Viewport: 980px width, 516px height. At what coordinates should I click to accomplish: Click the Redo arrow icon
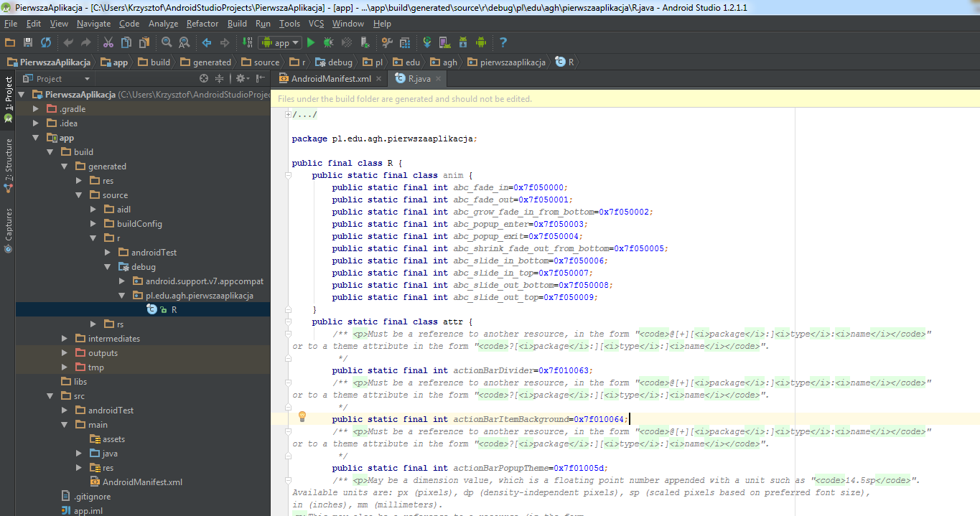tap(86, 43)
